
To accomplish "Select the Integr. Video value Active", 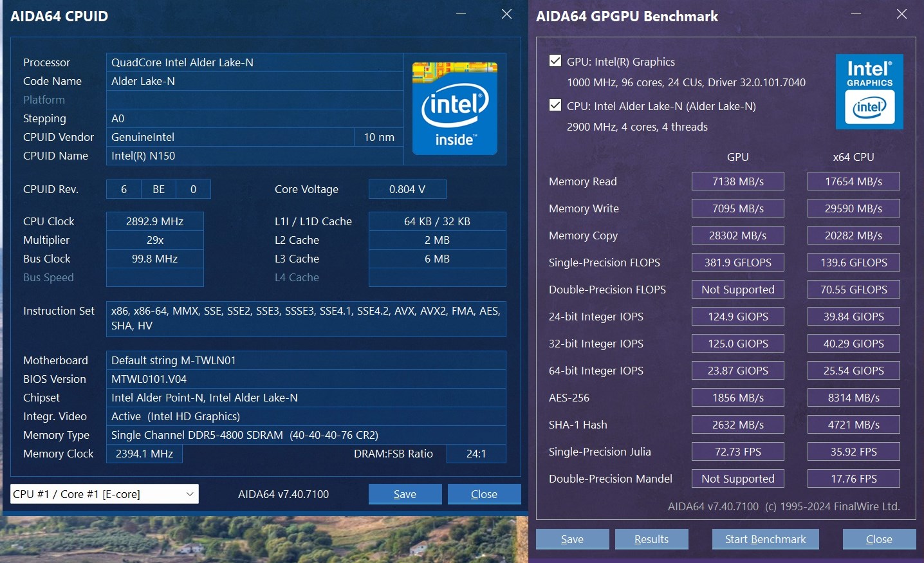I will click(306, 416).
